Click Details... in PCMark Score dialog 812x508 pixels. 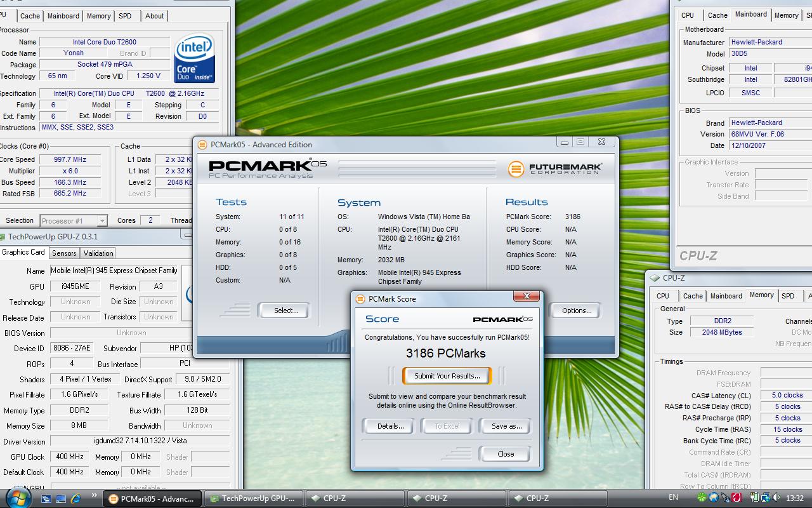pyautogui.click(x=390, y=426)
